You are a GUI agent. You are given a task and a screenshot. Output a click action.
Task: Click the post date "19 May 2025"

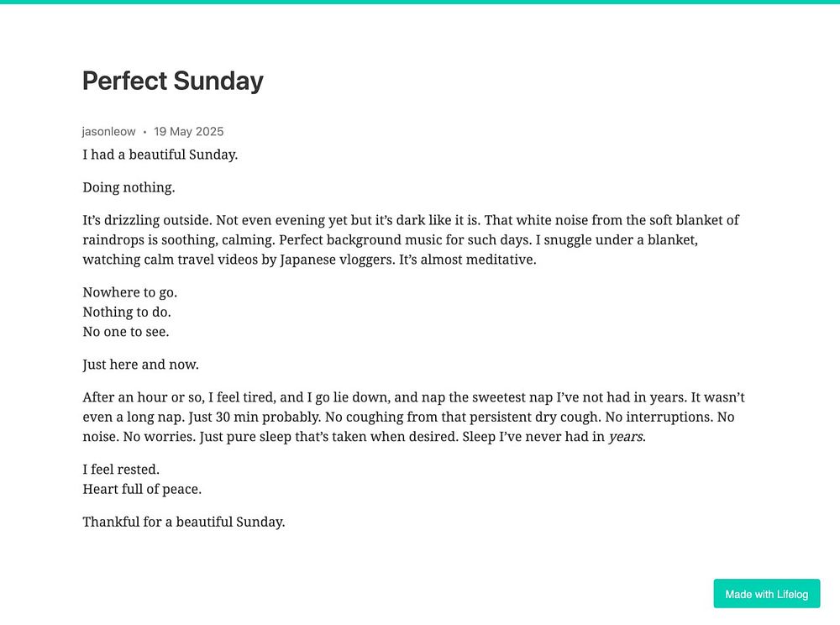(188, 131)
